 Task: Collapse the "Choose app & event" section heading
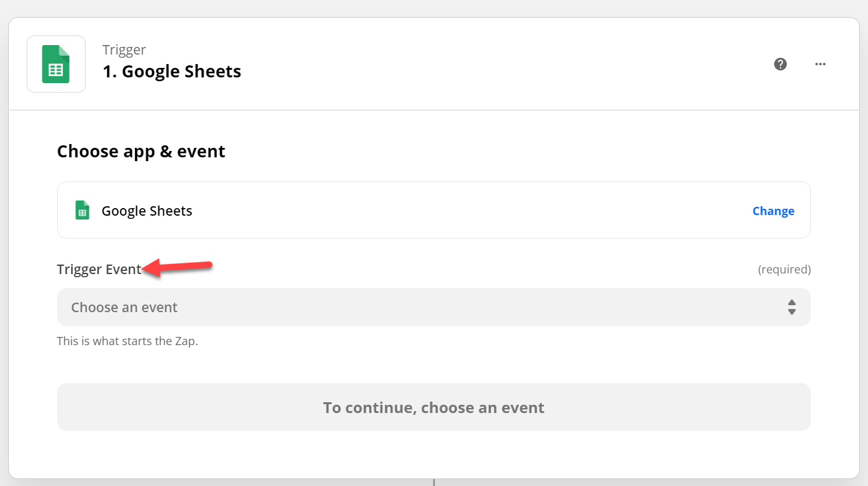click(x=141, y=152)
